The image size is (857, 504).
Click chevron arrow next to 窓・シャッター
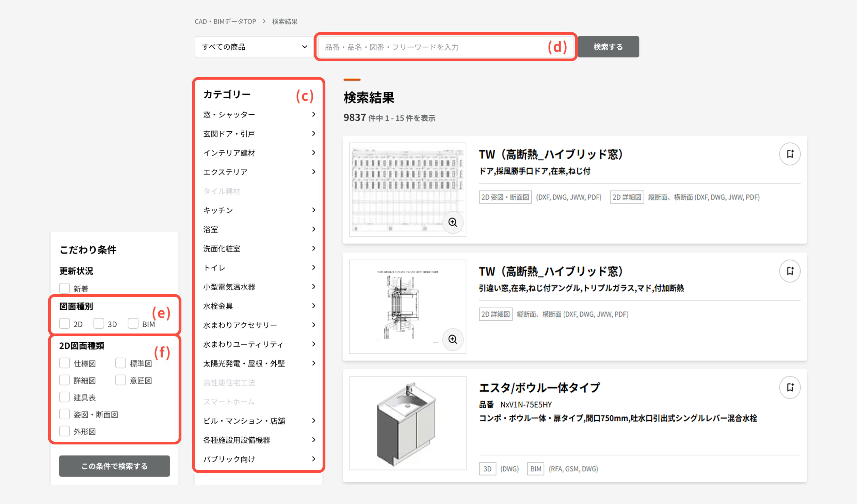tap(313, 114)
